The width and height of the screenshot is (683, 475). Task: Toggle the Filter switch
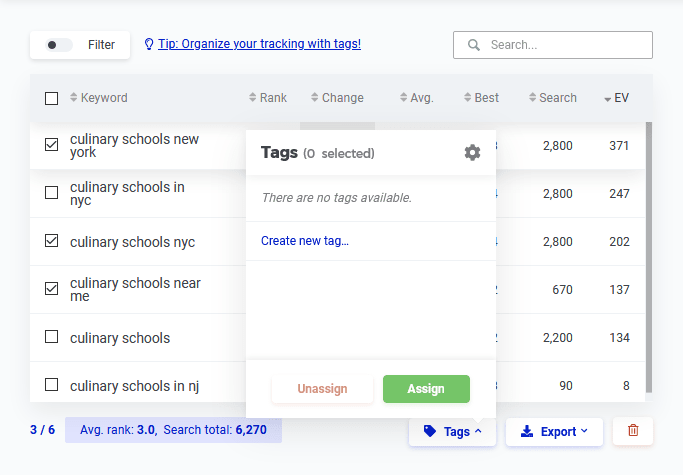click(59, 45)
